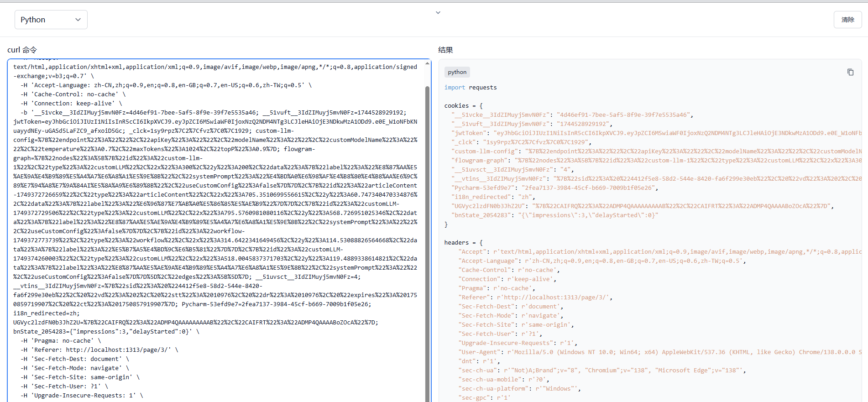Click the "headers = {" line in result
Viewport: 868px width, 402px height.
coord(463,243)
